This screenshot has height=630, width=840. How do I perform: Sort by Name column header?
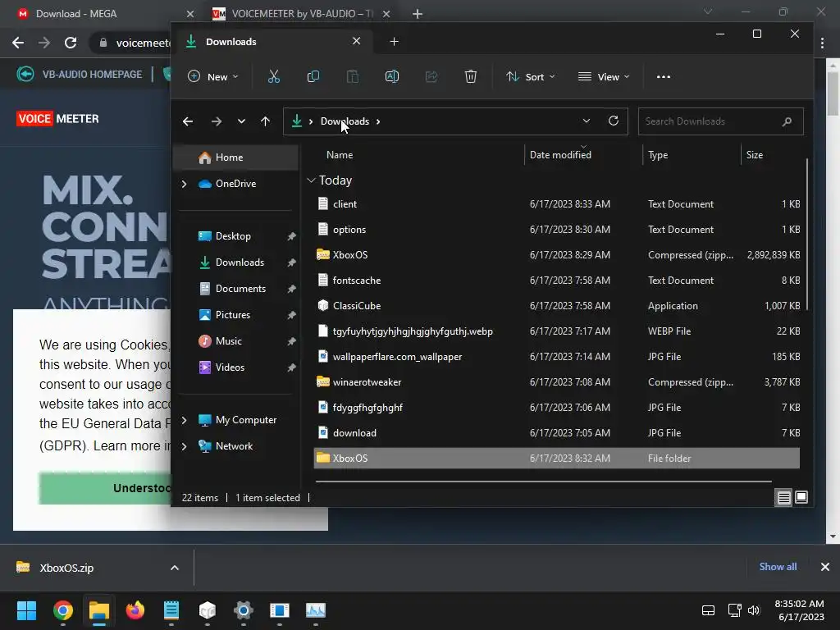(340, 155)
